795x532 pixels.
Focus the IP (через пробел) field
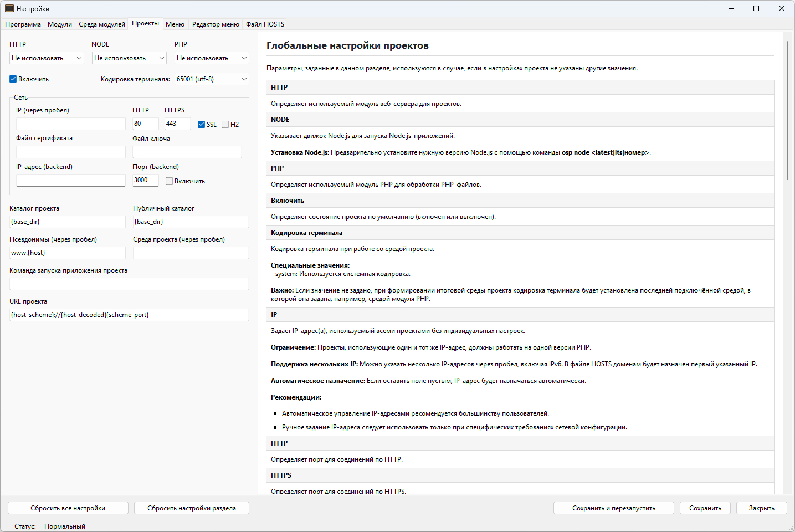[x=71, y=124]
